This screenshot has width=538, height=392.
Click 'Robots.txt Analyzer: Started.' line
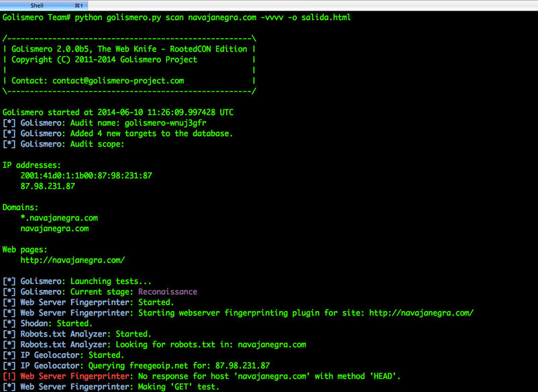coord(77,334)
